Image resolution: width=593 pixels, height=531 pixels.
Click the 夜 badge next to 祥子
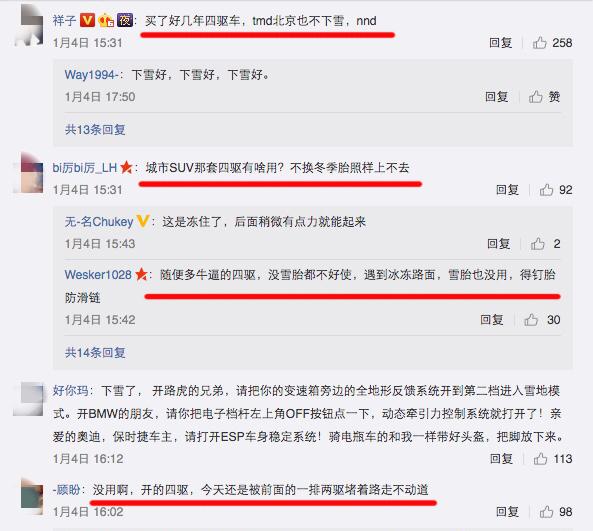point(124,20)
